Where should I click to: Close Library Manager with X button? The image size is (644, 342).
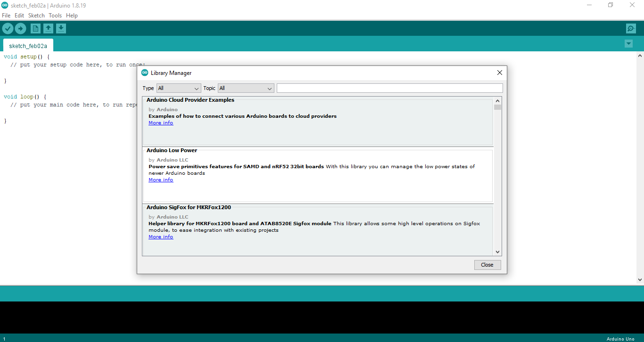click(500, 73)
